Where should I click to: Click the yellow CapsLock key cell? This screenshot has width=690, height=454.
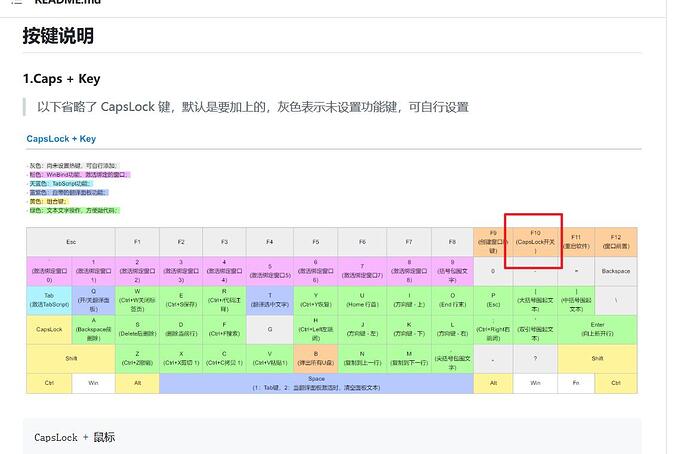[x=49, y=328]
